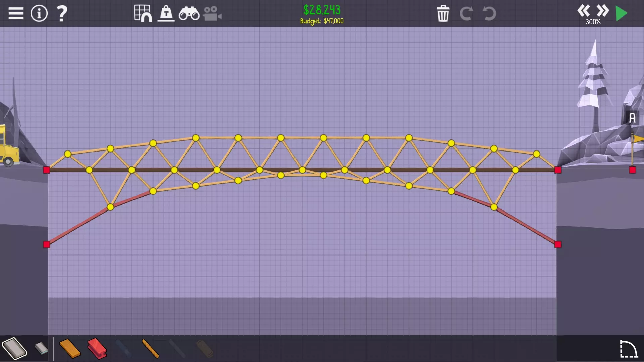Screen dimensions: 644x362
Task: Open the hamburger main menu
Action: [x=16, y=14]
